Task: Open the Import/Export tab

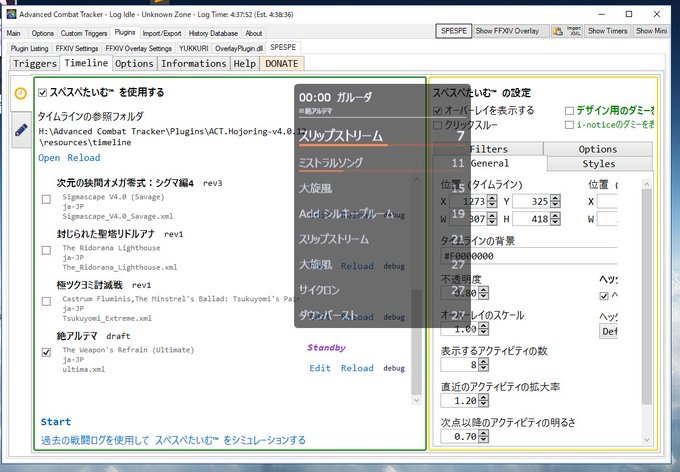Action: click(162, 33)
